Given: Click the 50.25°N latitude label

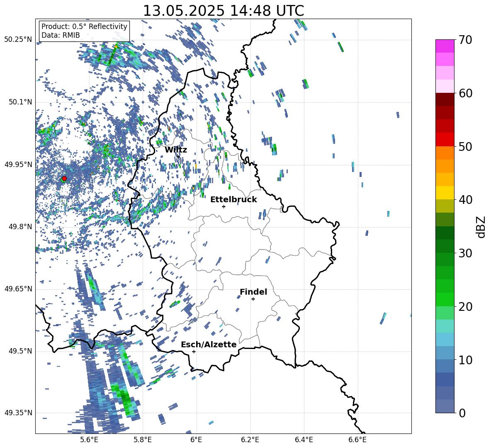Looking at the screenshot, I should point(18,40).
